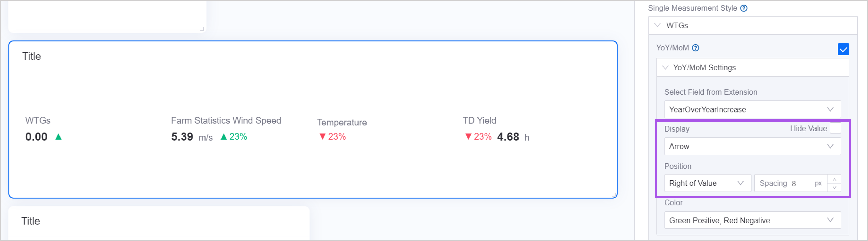Increase spacing with up stepper arrow
The width and height of the screenshot is (868, 241).
834,179
